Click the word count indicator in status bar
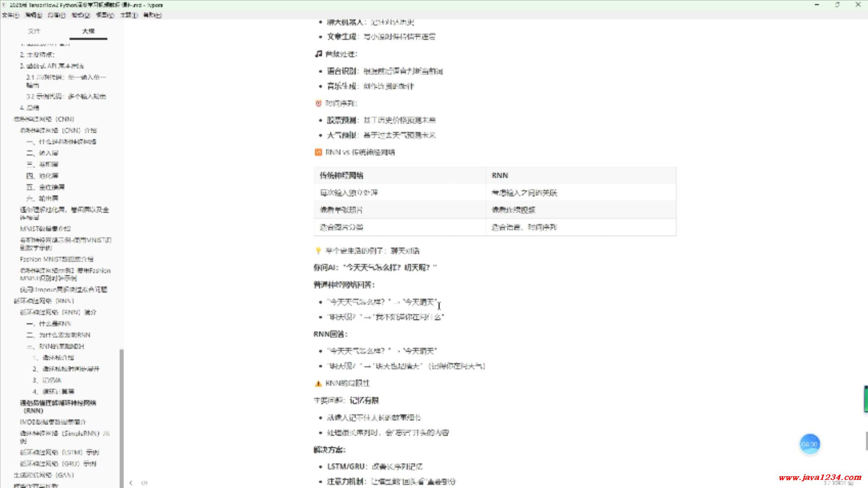This screenshot has width=868, height=488. click(x=838, y=483)
